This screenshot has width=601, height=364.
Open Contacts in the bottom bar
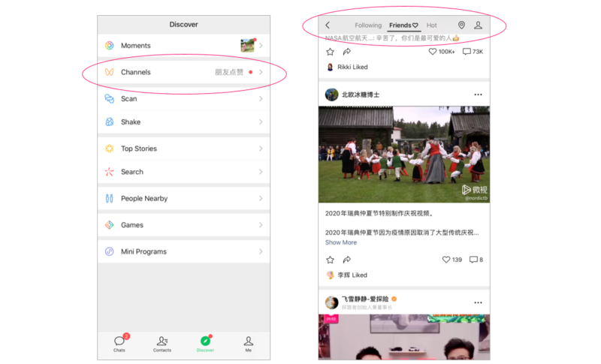coord(162,344)
